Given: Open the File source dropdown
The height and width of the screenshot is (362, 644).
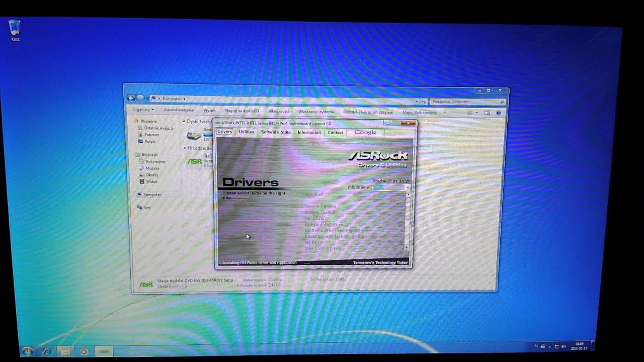Looking at the screenshot, I should pyautogui.click(x=407, y=187).
